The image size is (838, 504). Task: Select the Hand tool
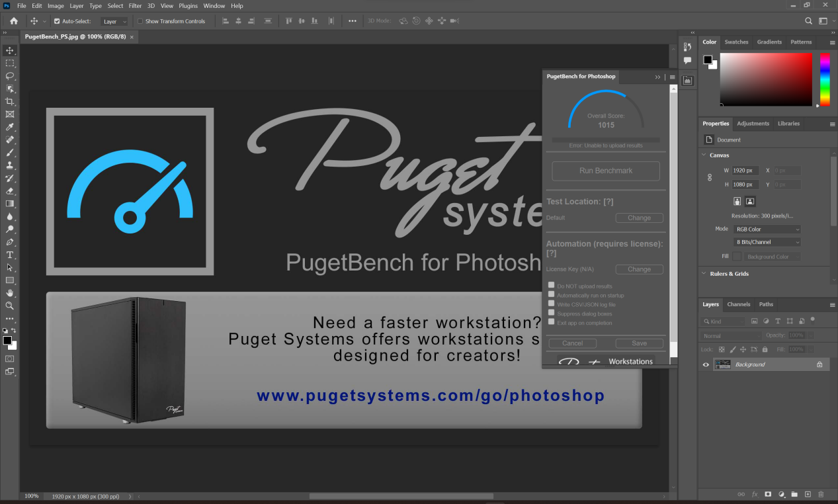pyautogui.click(x=10, y=293)
